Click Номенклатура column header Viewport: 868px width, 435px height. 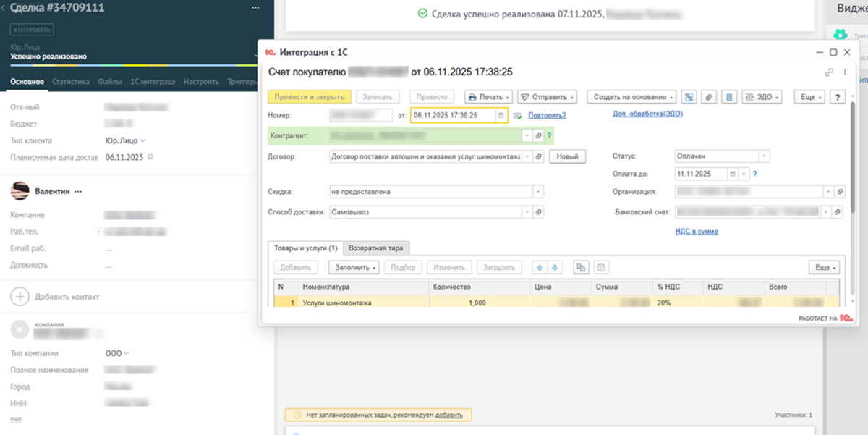tap(364, 287)
